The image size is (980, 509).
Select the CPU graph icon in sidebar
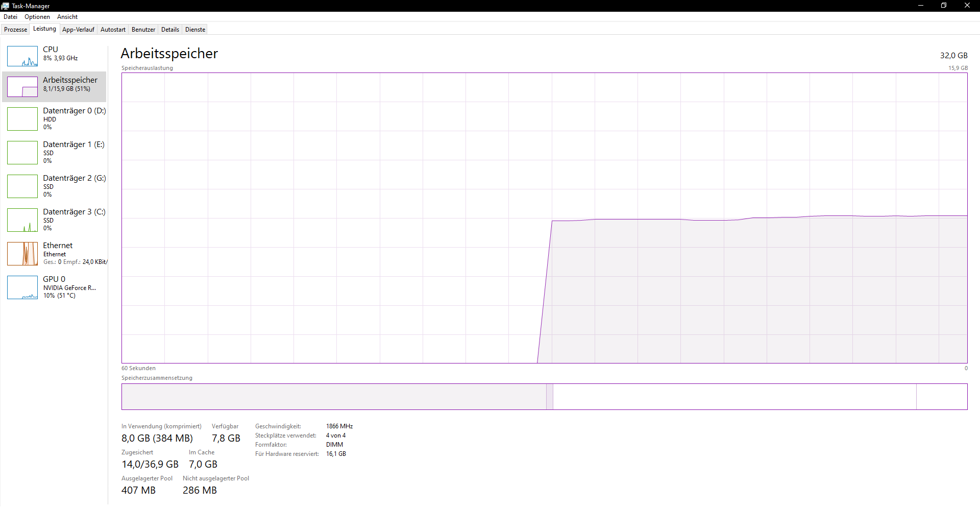click(x=22, y=56)
